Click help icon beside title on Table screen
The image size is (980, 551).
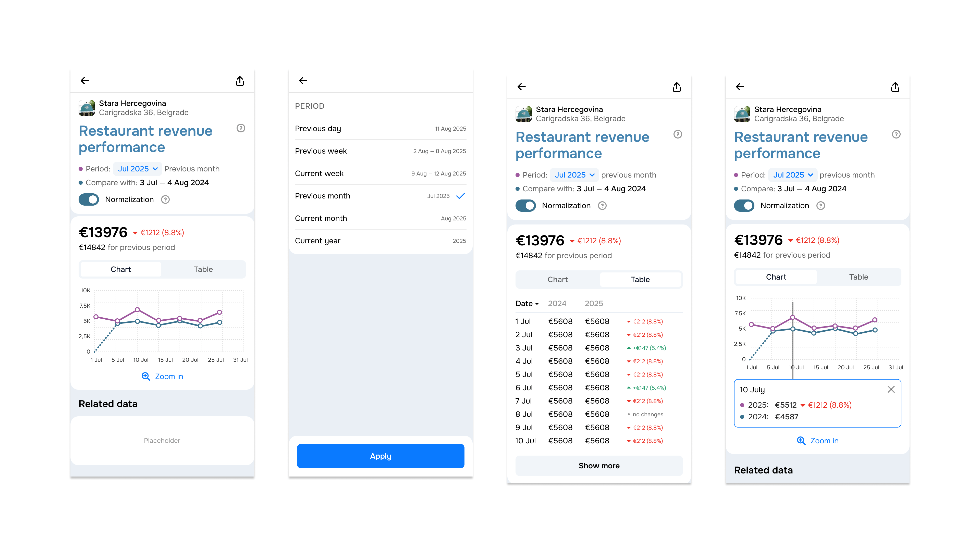point(678,134)
